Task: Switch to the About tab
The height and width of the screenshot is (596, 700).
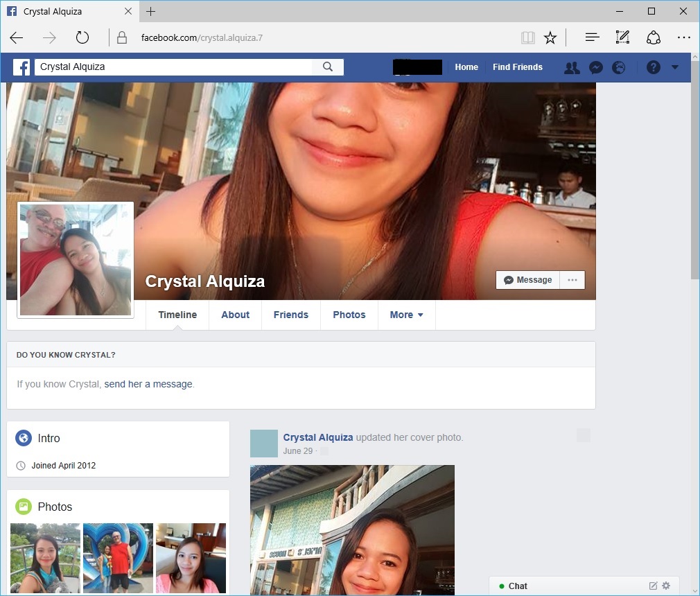Action: click(235, 315)
